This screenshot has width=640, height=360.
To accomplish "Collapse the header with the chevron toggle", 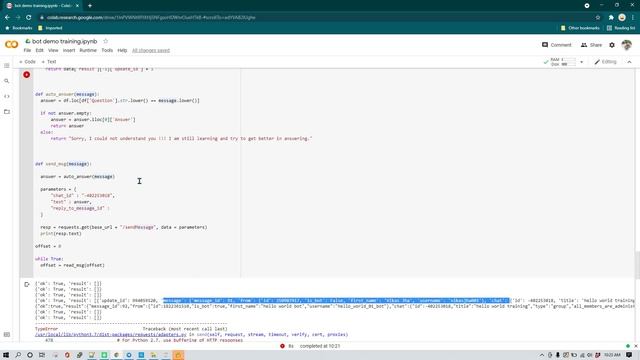I will 629,62.
